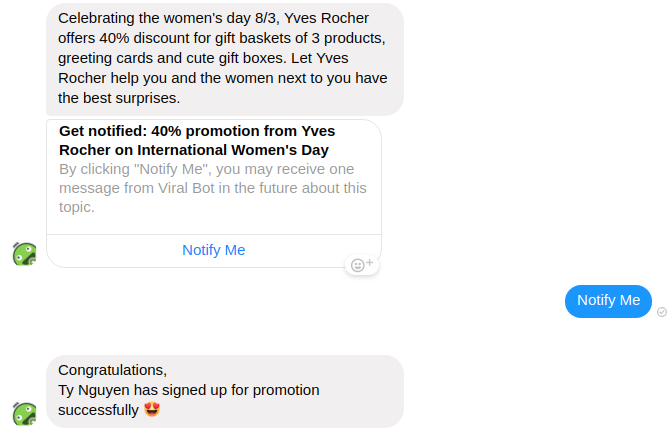670x433 pixels.
Task: Click the word "successfully" in the last message
Action: pos(98,410)
